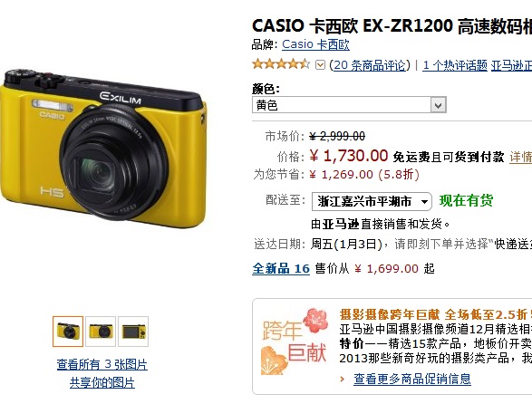Select the second camera thumbnail

[101, 332]
